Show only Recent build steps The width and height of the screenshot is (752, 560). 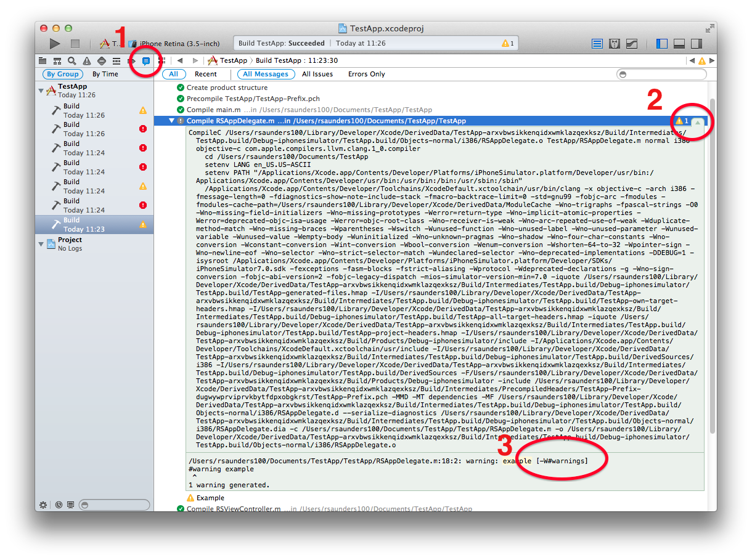[206, 74]
